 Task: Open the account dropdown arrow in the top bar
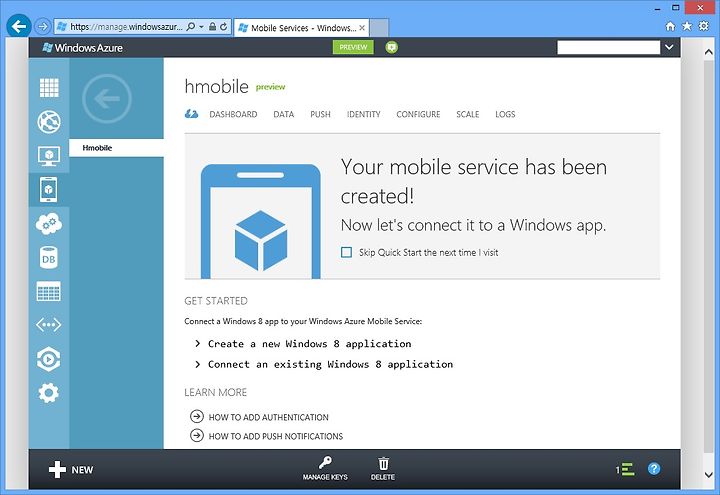pyautogui.click(x=669, y=47)
